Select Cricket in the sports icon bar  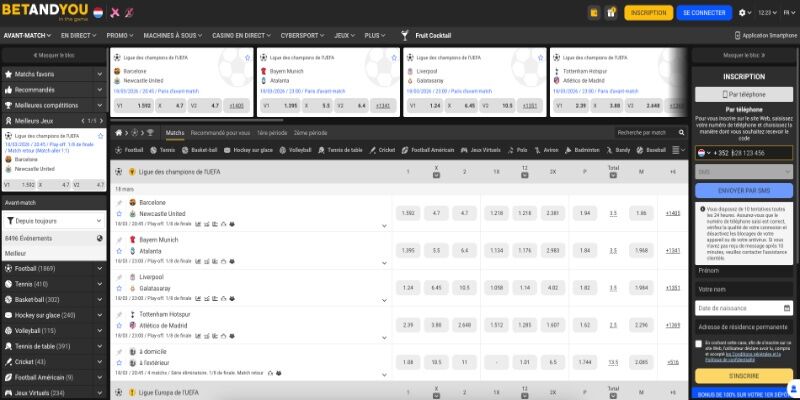382,150
